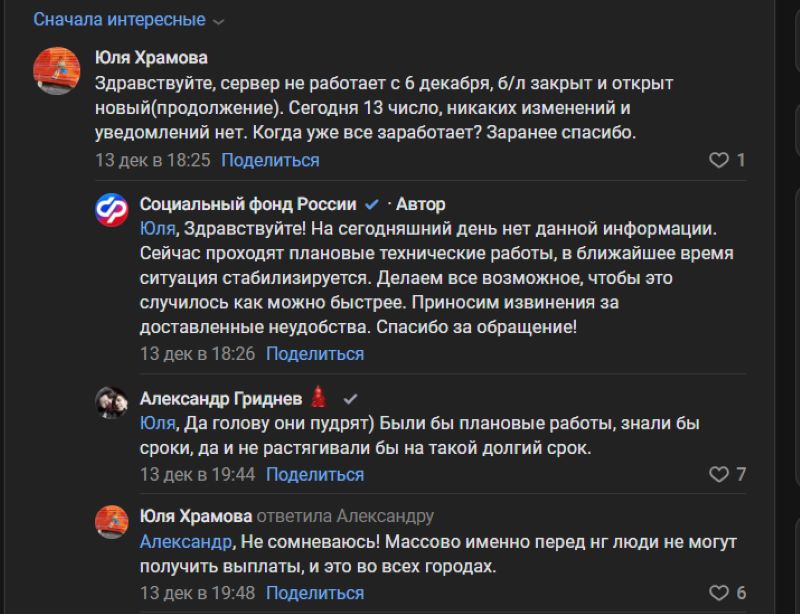Click "Поделиться" under the 18:25 comment
This screenshot has width=800, height=614.
(270, 160)
